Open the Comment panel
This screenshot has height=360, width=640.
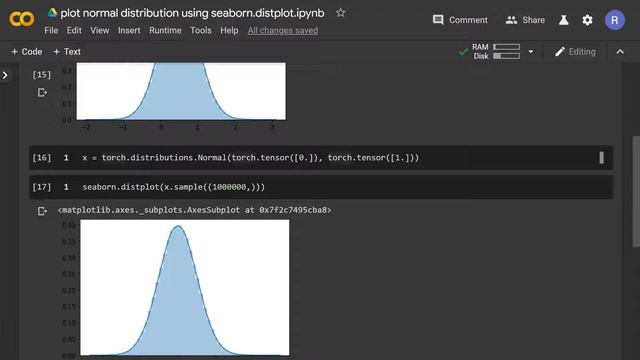tap(460, 20)
